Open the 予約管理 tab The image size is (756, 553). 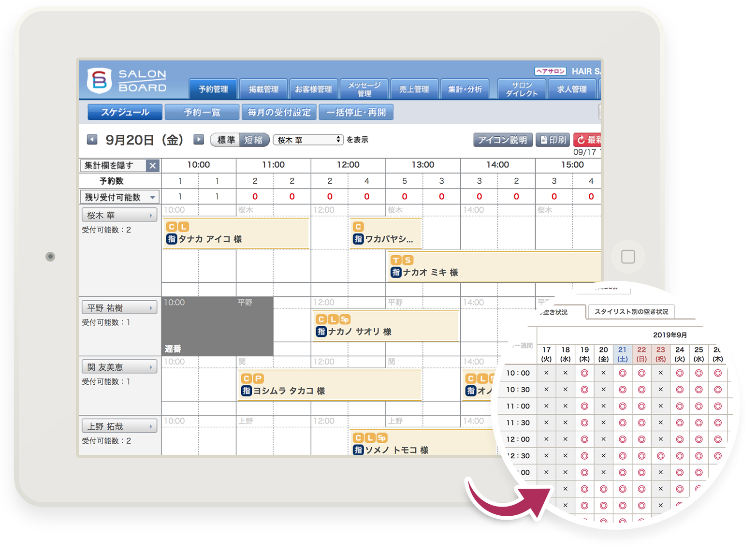pyautogui.click(x=213, y=89)
